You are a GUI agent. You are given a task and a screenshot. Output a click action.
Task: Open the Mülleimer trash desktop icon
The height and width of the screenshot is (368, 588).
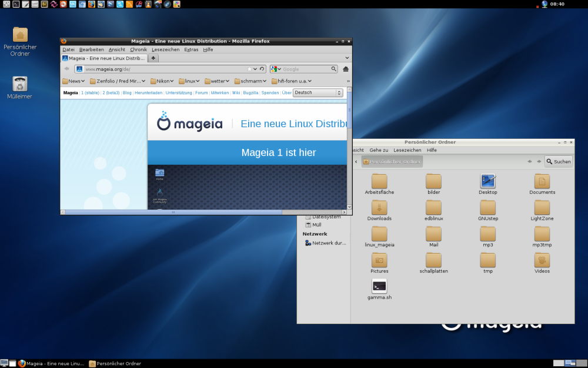[x=20, y=88]
